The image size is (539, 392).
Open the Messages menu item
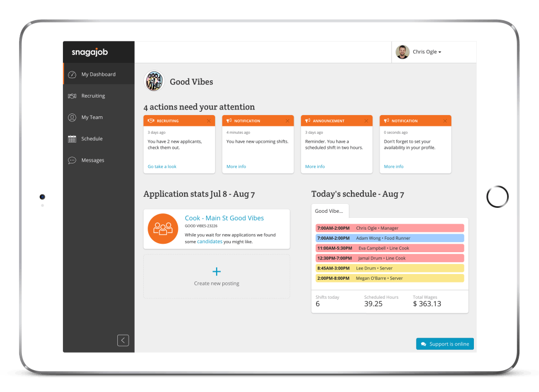click(99, 160)
